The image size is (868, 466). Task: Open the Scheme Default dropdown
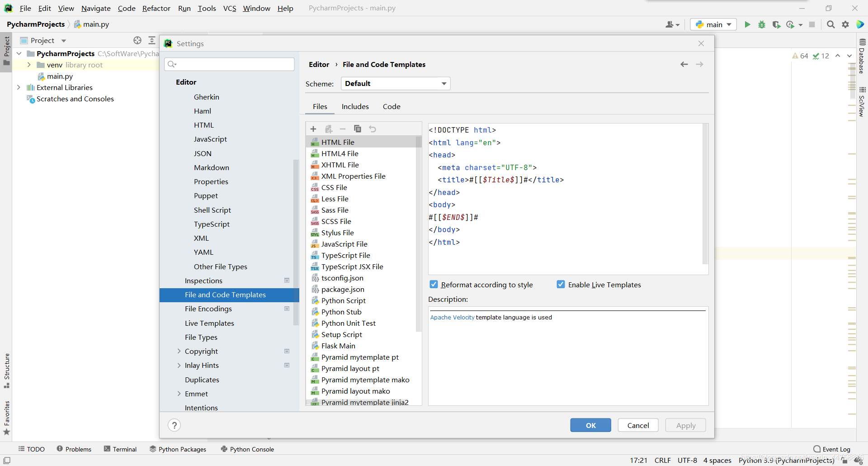[396, 84]
